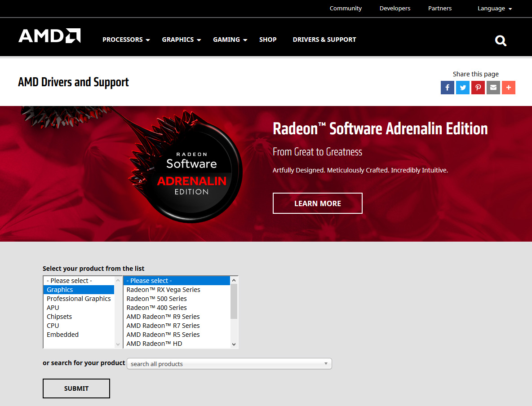Viewport: 532px width, 406px height.
Task: Select Professional Graphics in the product list
Action: coord(79,299)
